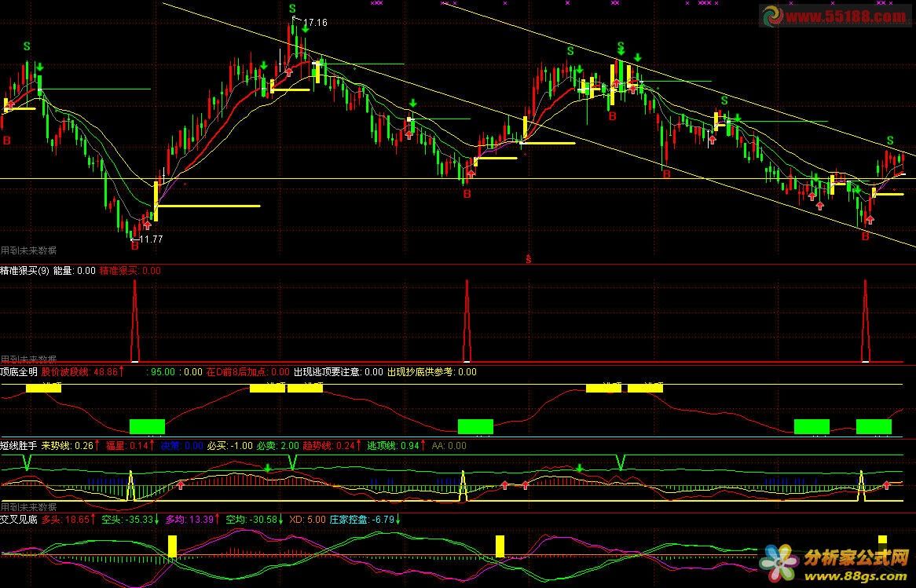916x588 pixels.
Task: Select the first yellow top block in 顶底全明
Action: (x=44, y=388)
